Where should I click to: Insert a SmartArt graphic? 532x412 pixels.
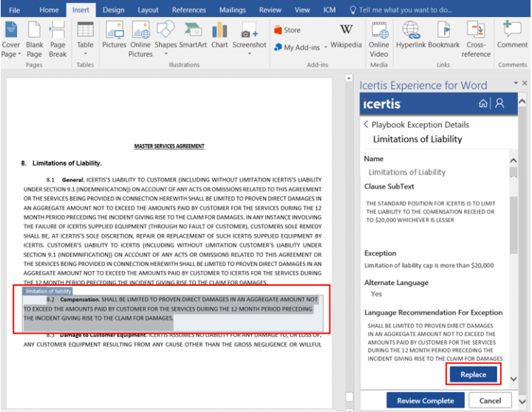[x=193, y=35]
